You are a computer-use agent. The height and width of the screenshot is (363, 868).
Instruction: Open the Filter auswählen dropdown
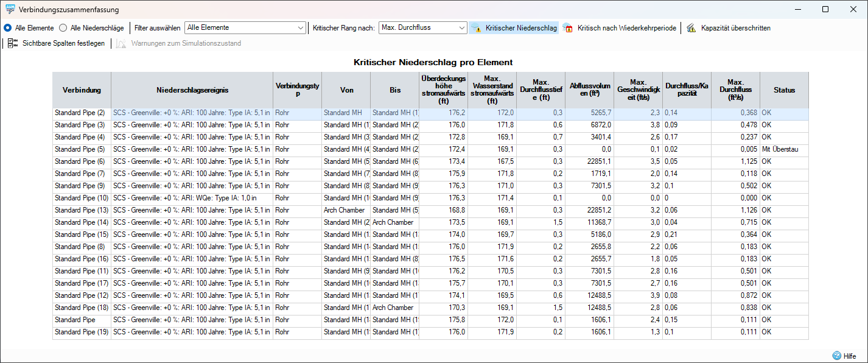pyautogui.click(x=245, y=28)
